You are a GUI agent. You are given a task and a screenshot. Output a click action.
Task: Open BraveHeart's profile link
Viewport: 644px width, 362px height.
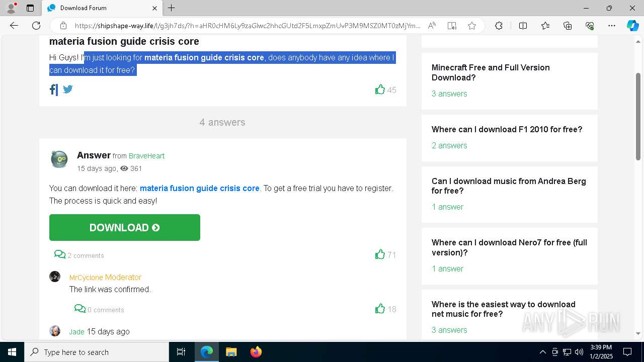coord(146,156)
